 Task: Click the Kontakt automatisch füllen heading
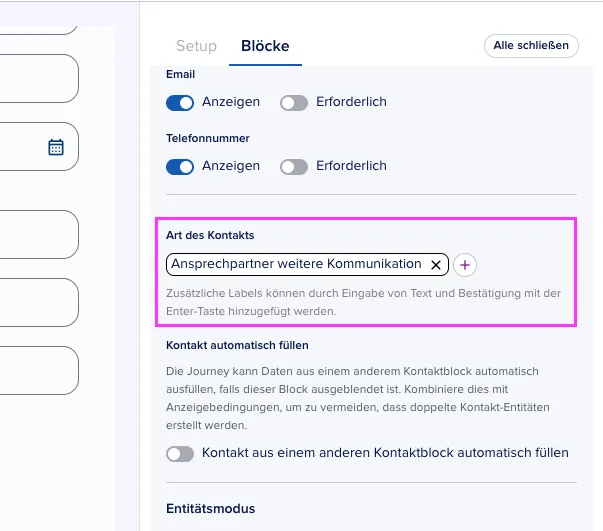click(x=237, y=345)
